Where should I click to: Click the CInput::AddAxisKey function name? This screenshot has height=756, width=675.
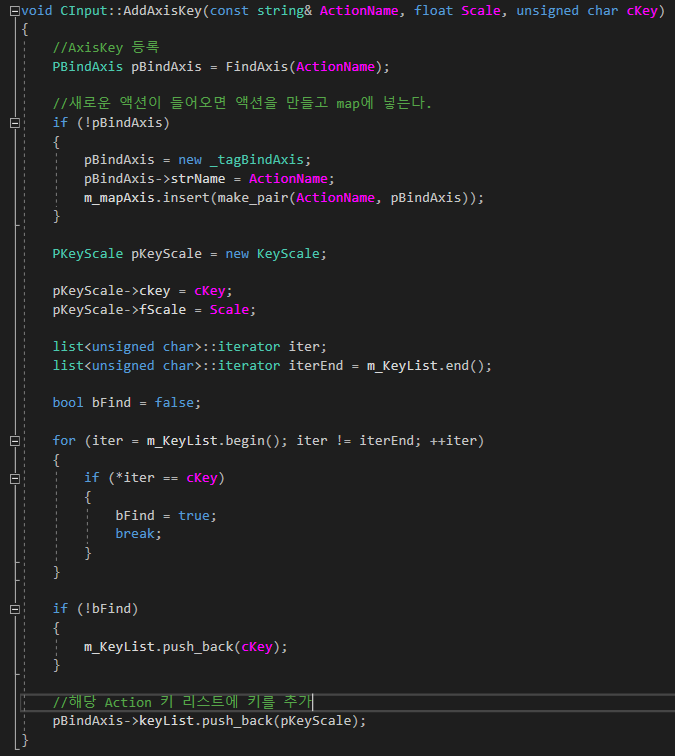coord(131,11)
